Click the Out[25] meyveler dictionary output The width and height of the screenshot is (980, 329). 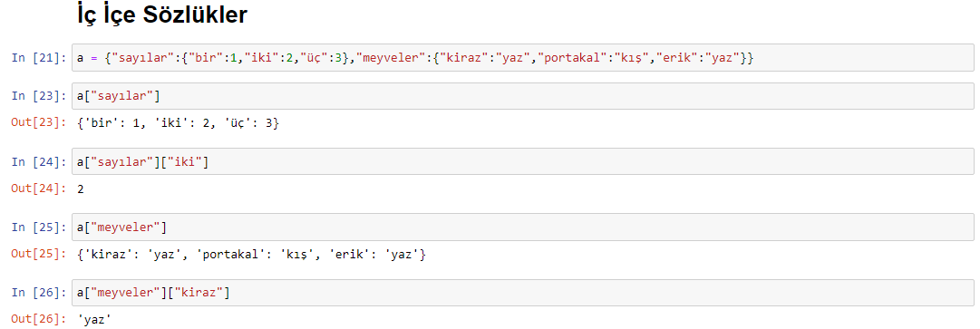251,254
